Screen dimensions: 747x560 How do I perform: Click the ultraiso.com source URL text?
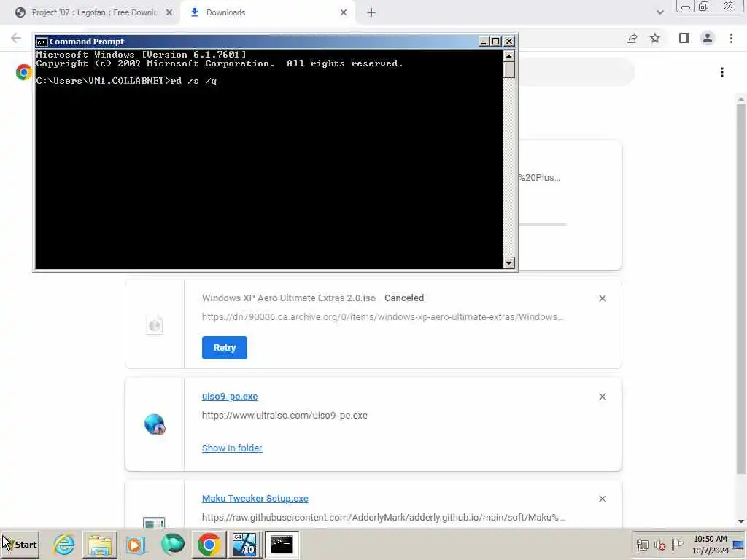point(285,415)
